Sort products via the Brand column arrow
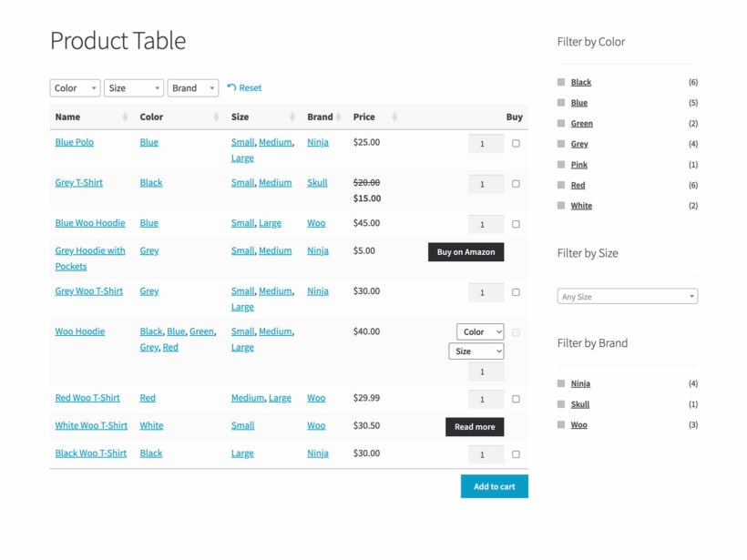 coord(337,117)
